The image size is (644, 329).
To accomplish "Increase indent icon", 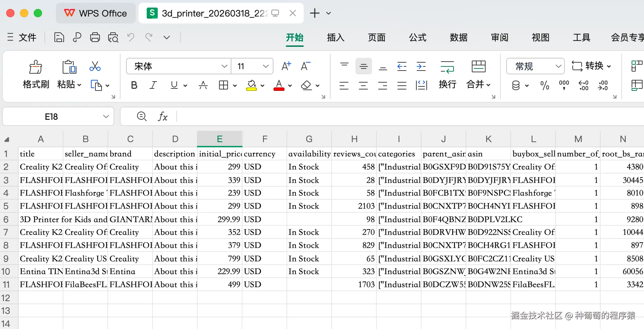I will (421, 66).
